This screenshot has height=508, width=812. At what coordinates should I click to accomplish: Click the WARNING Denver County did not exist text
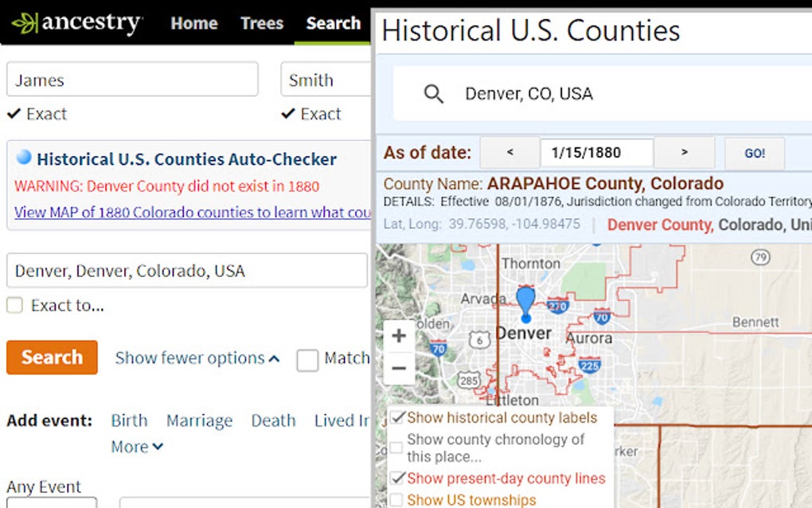pos(166,186)
